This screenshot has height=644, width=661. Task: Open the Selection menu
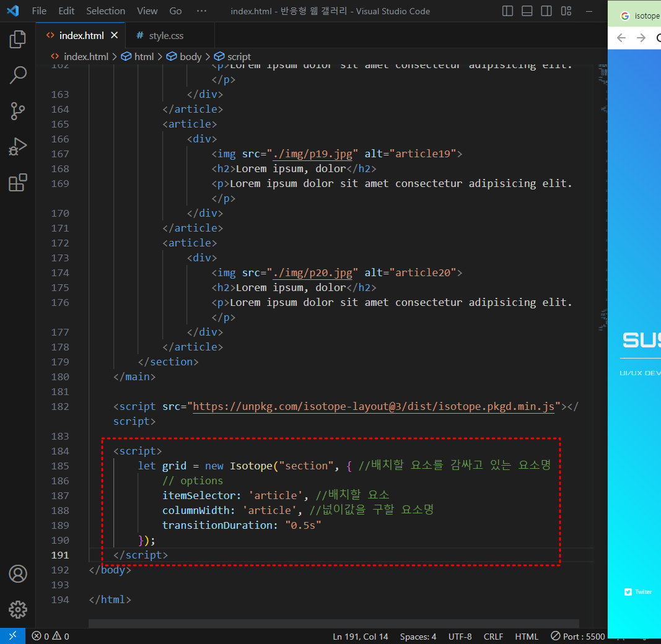point(105,11)
